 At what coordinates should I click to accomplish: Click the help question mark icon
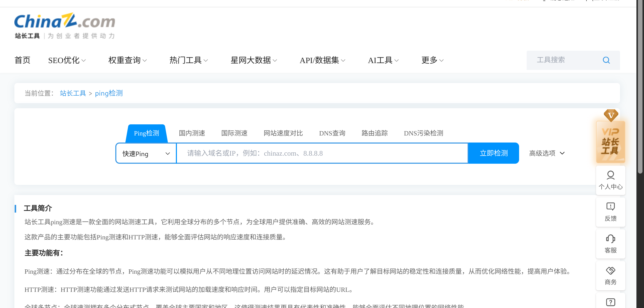(x=610, y=302)
